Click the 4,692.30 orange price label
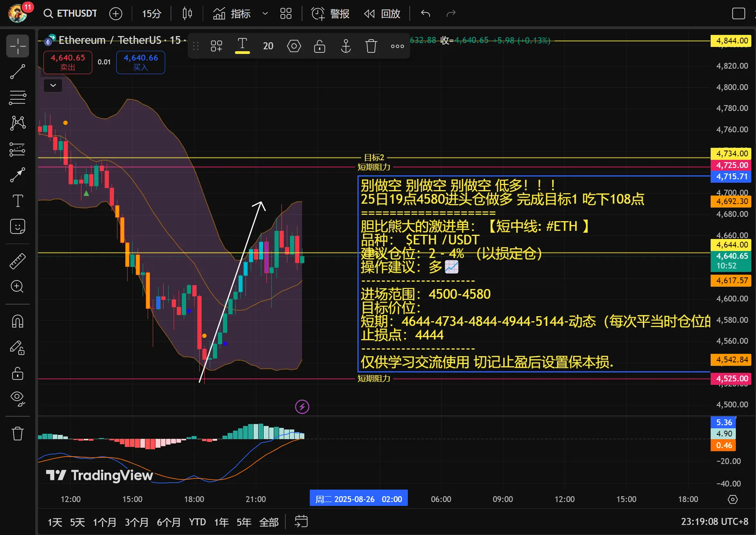This screenshot has width=756, height=535. (732, 201)
